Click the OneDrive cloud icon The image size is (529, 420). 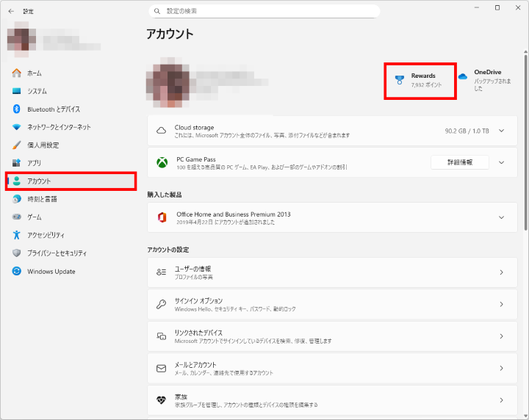pyautogui.click(x=463, y=76)
